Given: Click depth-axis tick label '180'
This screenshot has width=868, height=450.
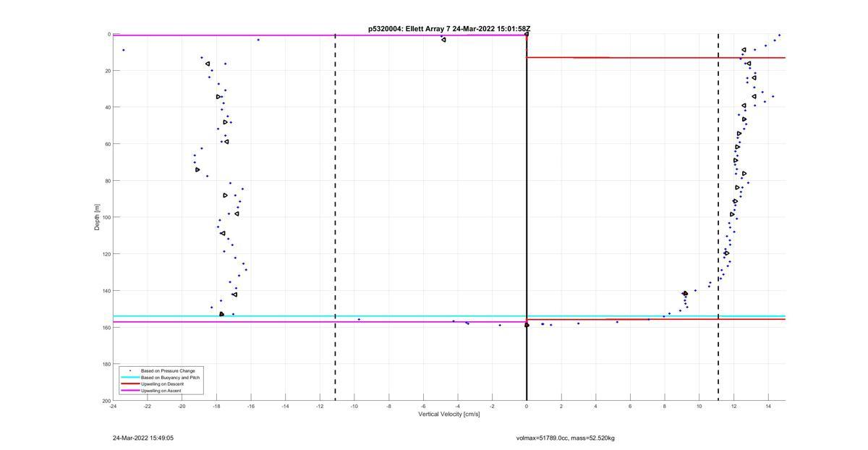Looking at the screenshot, I should click(106, 364).
